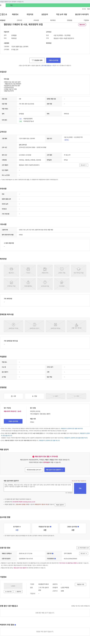Switch to the 우대사항 anchor tab
The width and height of the screenshot is (90, 644).
point(36,20)
